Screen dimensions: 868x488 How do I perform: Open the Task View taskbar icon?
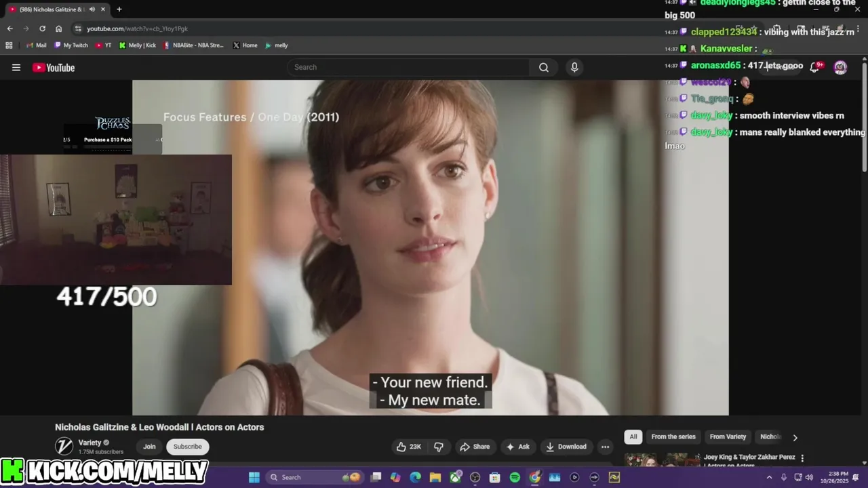[x=376, y=477]
